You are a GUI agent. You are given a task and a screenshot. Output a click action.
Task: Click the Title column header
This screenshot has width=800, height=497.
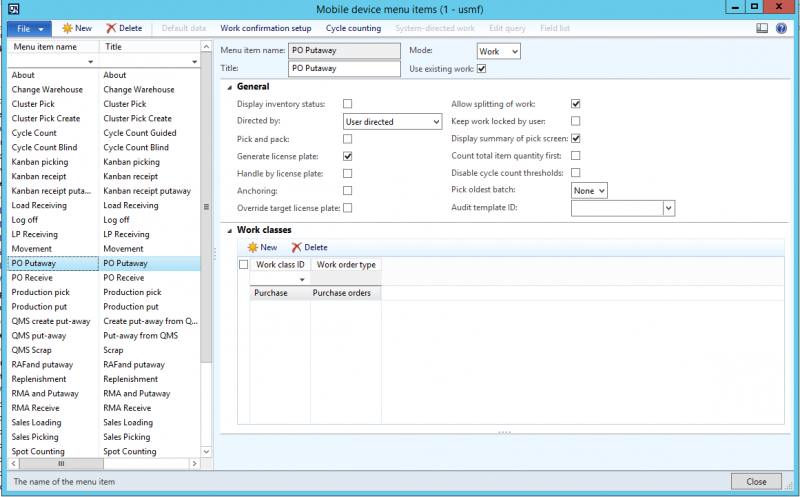(150, 46)
